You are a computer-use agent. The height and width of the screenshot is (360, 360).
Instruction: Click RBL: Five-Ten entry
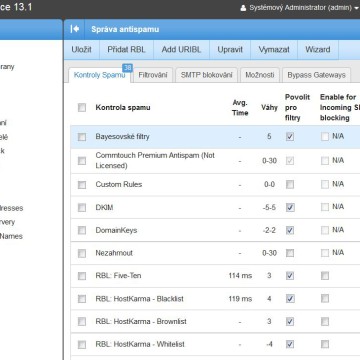tap(118, 276)
